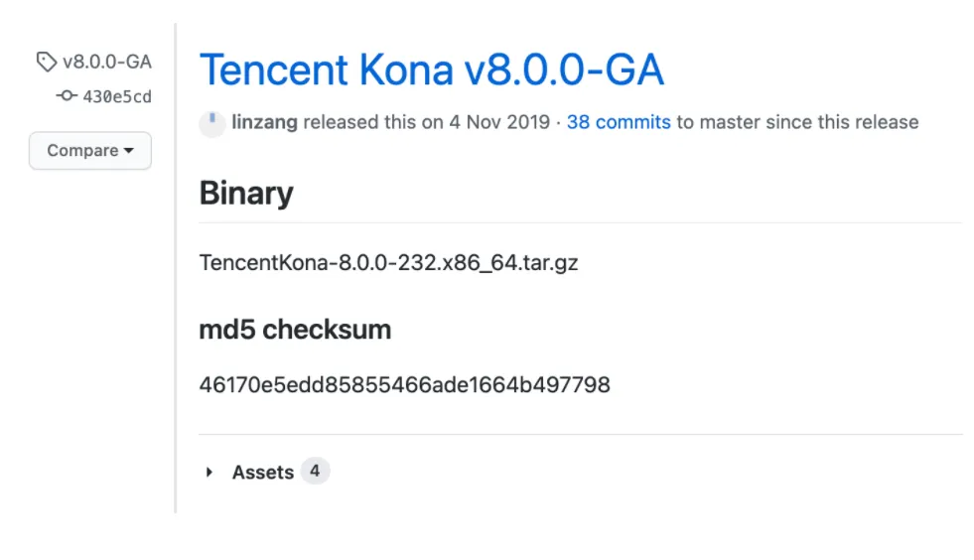This screenshot has width=974, height=560.
Task: Open the Tencent Kona v8.0.0-GA release title
Action: pyautogui.click(x=431, y=70)
